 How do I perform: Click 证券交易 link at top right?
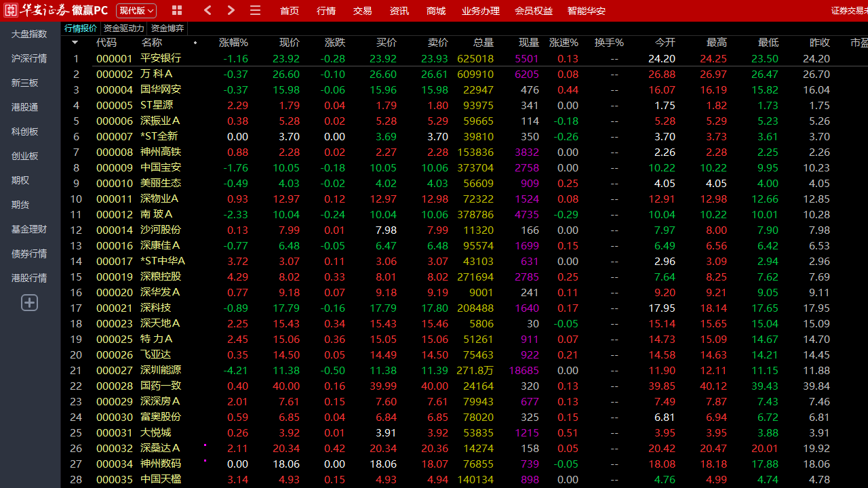click(848, 11)
